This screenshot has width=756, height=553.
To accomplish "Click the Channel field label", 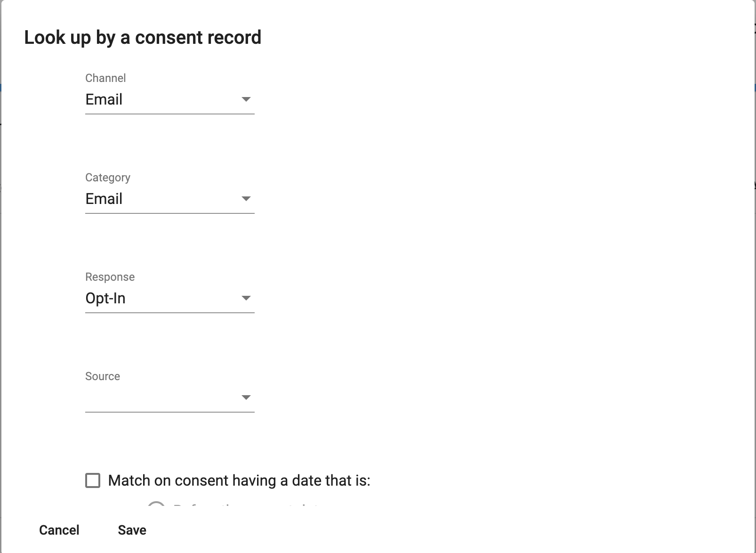I will tap(105, 78).
